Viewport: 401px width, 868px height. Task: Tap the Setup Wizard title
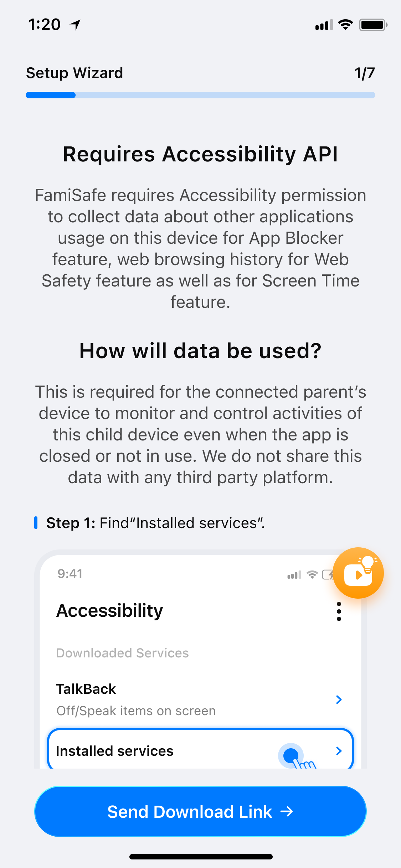(x=74, y=73)
